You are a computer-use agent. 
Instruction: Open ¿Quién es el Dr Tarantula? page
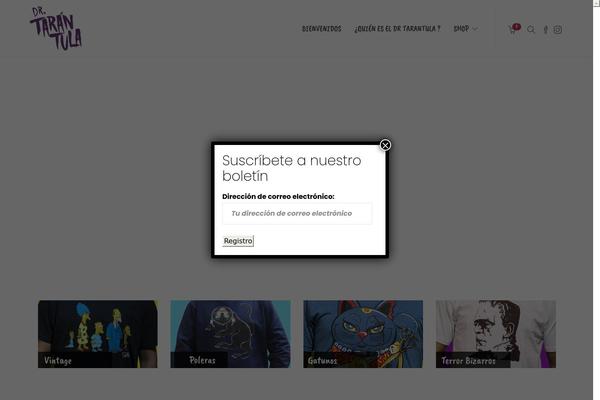click(397, 29)
